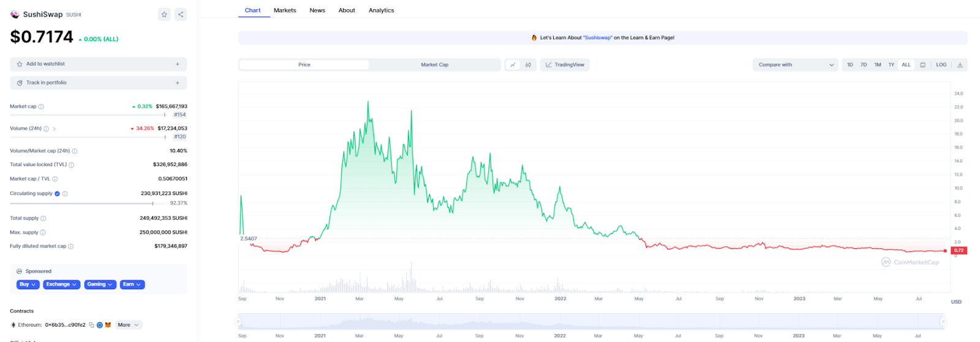Click the Ethereum logo in Contracts
This screenshot has height=342, width=980.
(13, 325)
